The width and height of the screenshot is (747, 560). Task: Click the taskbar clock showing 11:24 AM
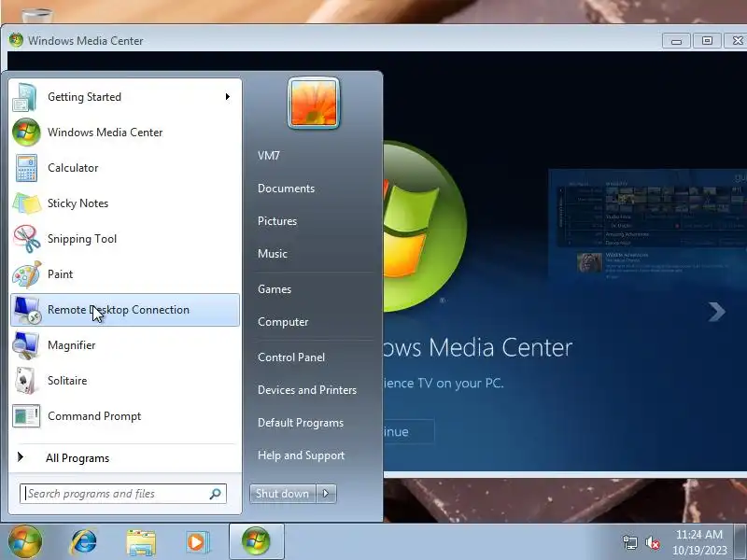(x=699, y=542)
